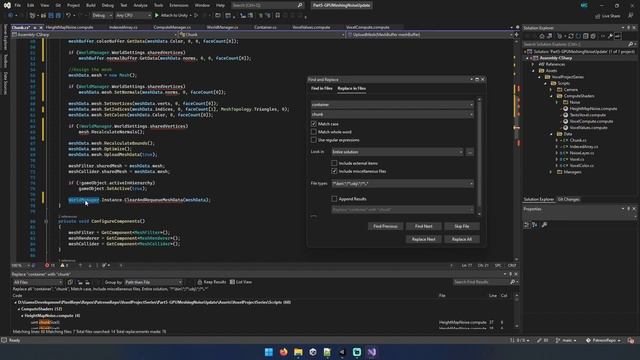Click the Search Solution Explorer input field
The height and width of the screenshot is (360, 640).
point(575,44)
